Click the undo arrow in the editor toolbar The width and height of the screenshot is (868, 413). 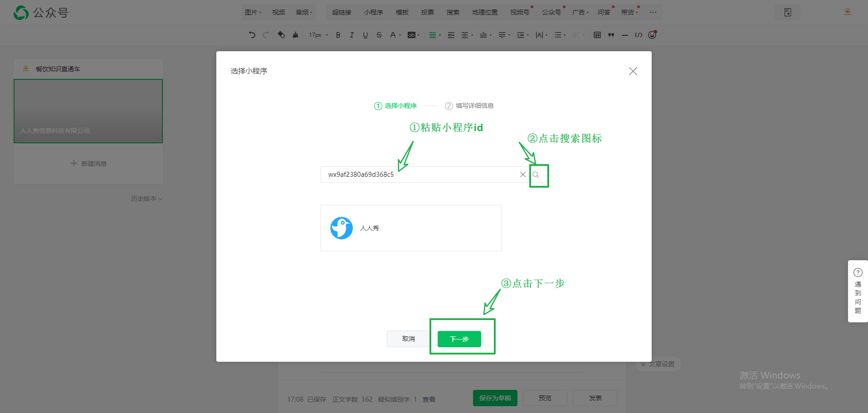click(252, 35)
